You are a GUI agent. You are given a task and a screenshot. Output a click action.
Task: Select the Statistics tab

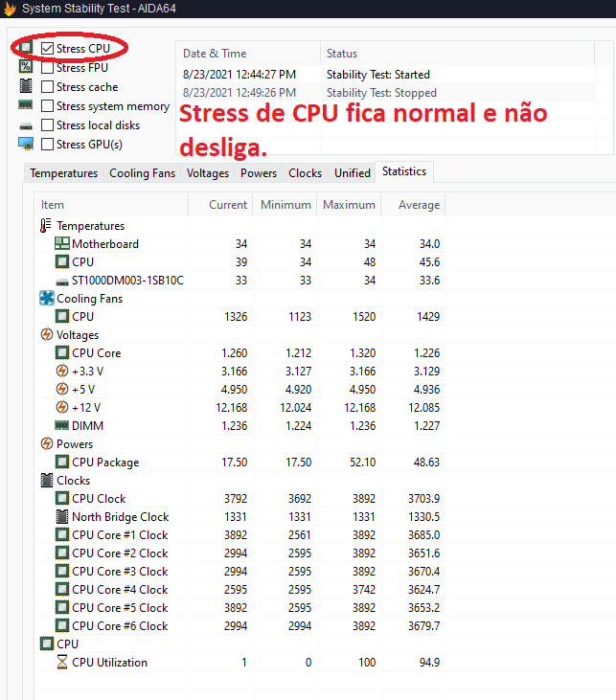click(x=404, y=171)
